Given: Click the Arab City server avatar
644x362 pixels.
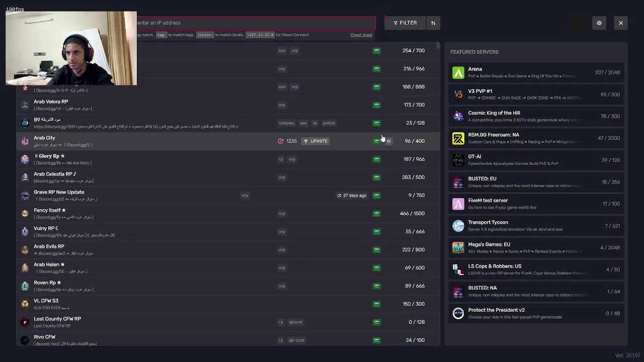Looking at the screenshot, I should pyautogui.click(x=25, y=141).
